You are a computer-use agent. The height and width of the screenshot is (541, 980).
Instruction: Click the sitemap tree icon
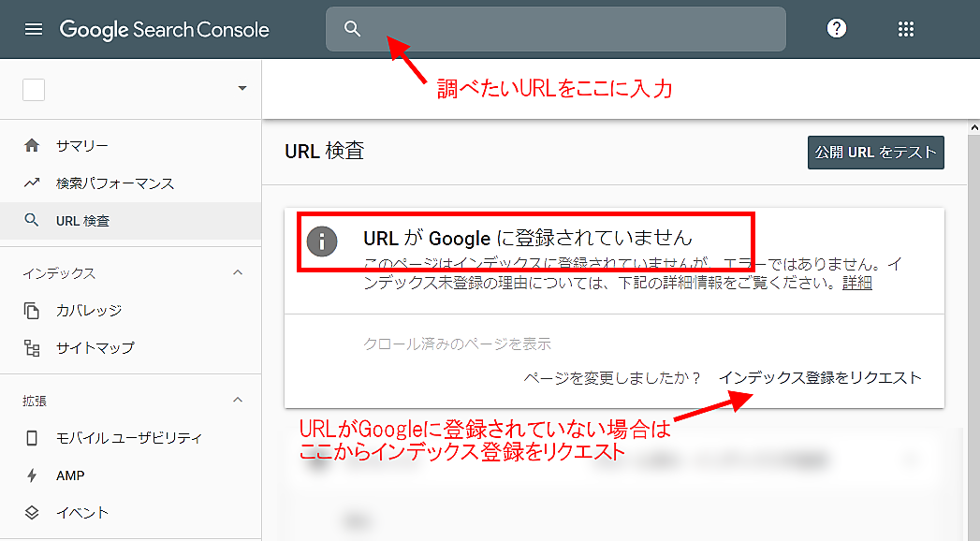pos(32,348)
